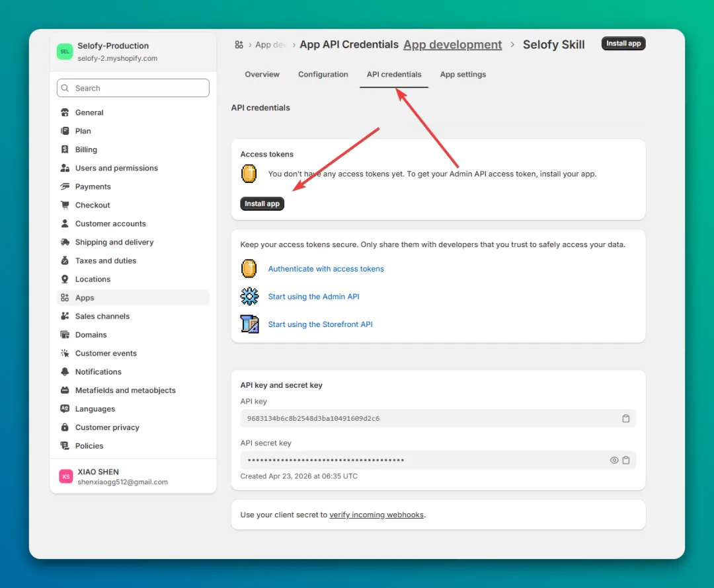Click the apps icon in breadcrumb
714x588 pixels.
(239, 45)
